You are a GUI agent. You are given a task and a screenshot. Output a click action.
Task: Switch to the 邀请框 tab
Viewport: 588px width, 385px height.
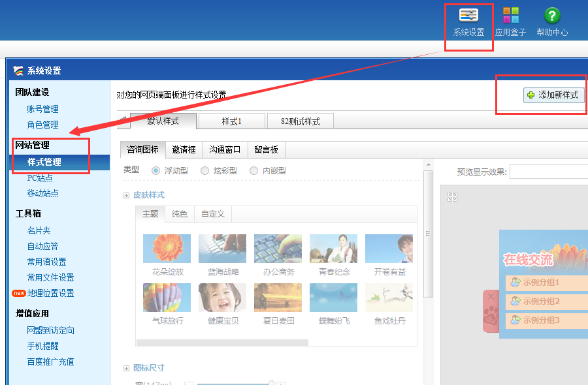tap(184, 150)
